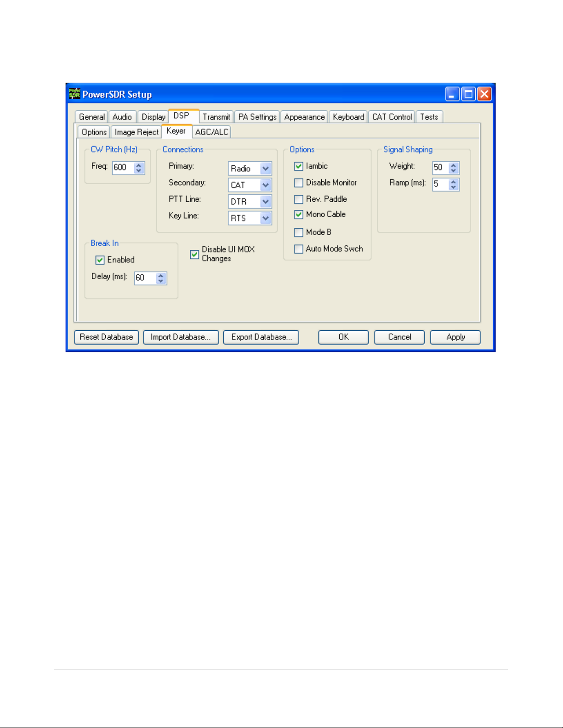Image resolution: width=563 pixels, height=728 pixels.
Task: Uncheck the Mono Cable checkbox
Action: tap(299, 214)
